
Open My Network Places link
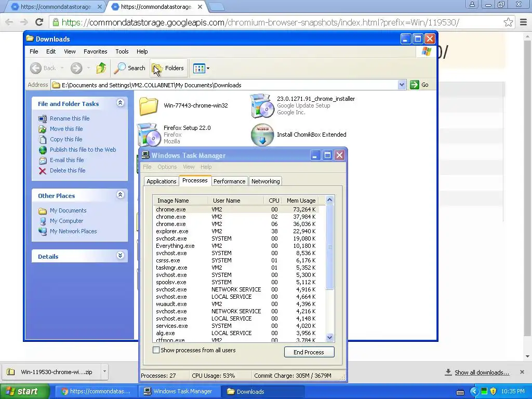click(x=73, y=231)
